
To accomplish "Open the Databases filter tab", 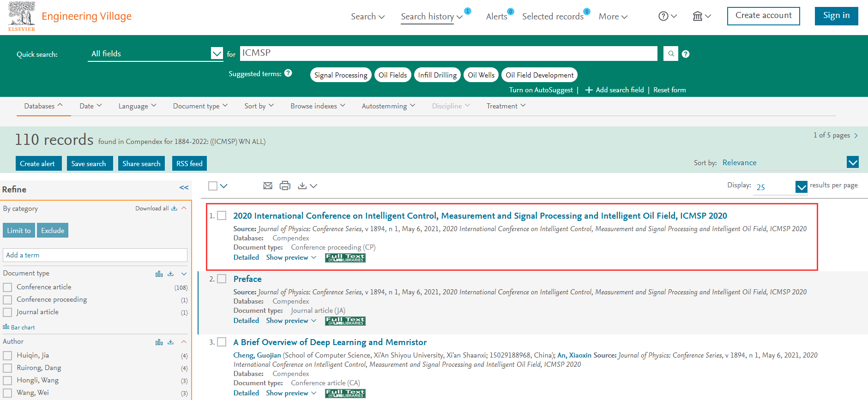I will 43,106.
